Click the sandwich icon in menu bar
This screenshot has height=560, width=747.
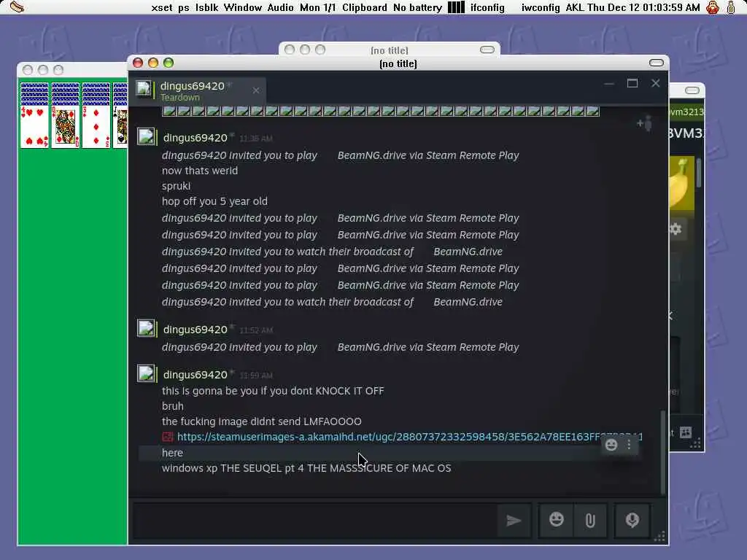(18, 7)
